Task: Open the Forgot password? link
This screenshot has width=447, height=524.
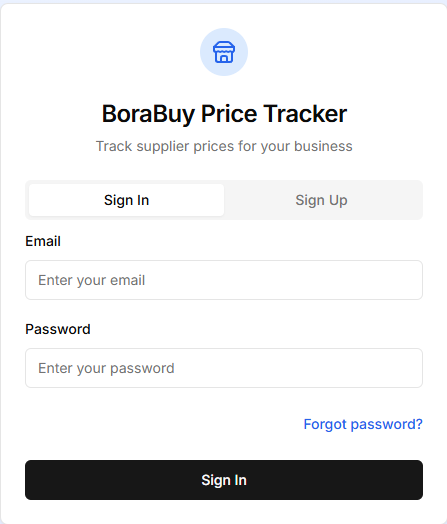Action: click(x=363, y=424)
